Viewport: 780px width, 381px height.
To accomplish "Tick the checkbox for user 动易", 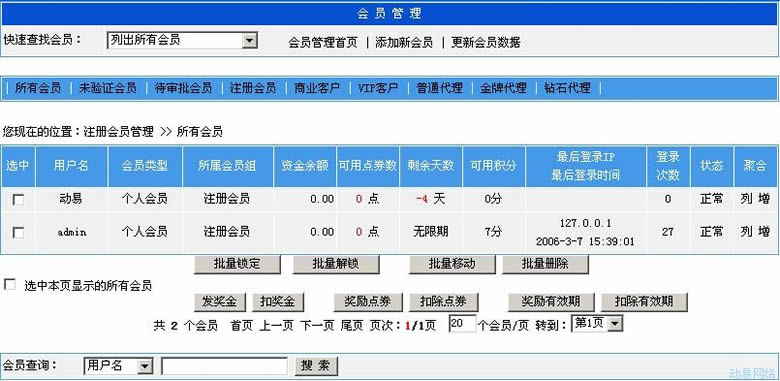I will tap(18, 200).
